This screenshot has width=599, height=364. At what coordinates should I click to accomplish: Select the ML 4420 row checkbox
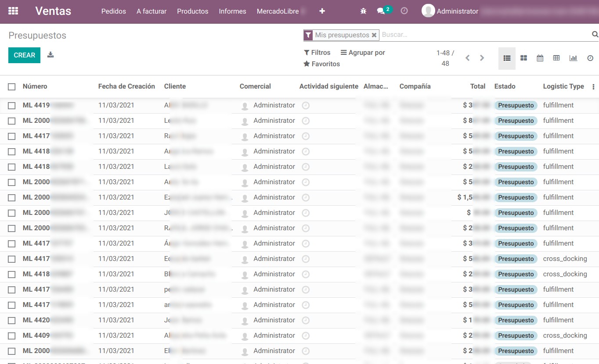pos(12,321)
